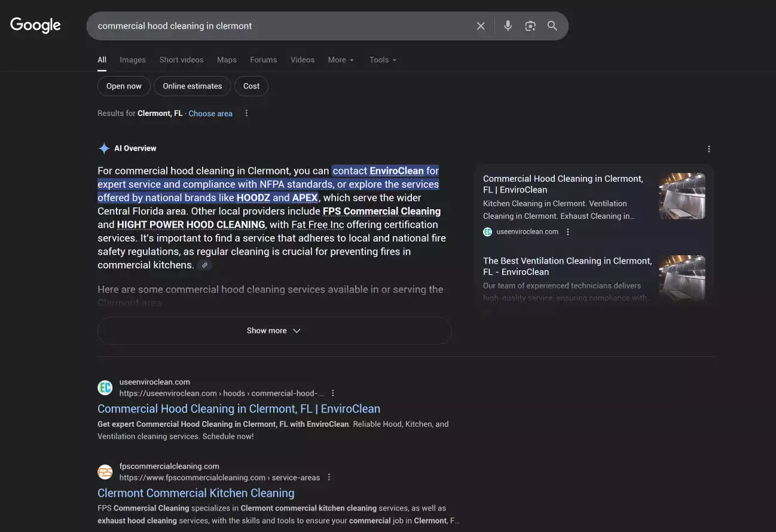Open Commercial Hood Cleaning in Clermont result title
This screenshot has width=776, height=532.
point(239,409)
